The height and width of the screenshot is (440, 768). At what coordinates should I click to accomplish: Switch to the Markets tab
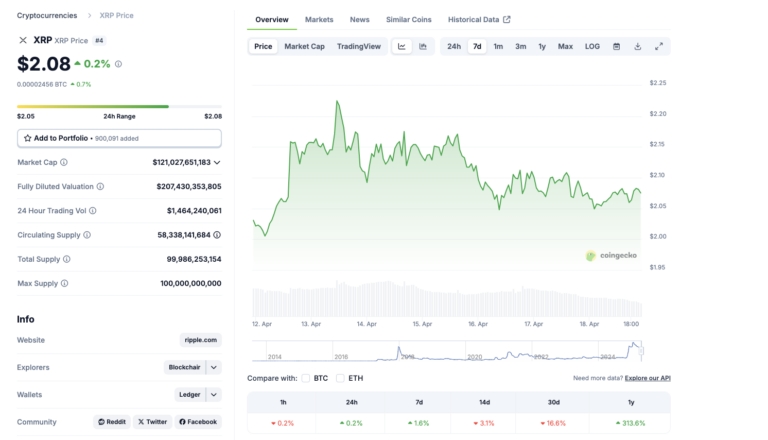coord(319,20)
